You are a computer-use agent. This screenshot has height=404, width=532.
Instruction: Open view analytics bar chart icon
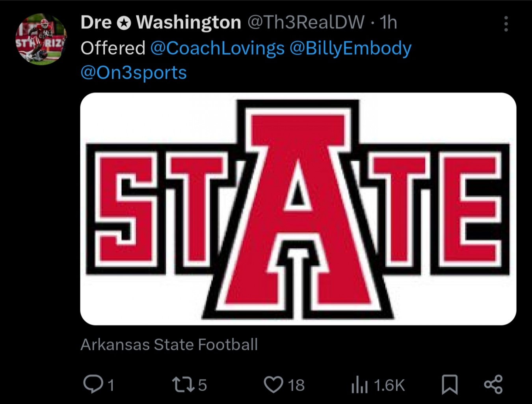click(359, 385)
